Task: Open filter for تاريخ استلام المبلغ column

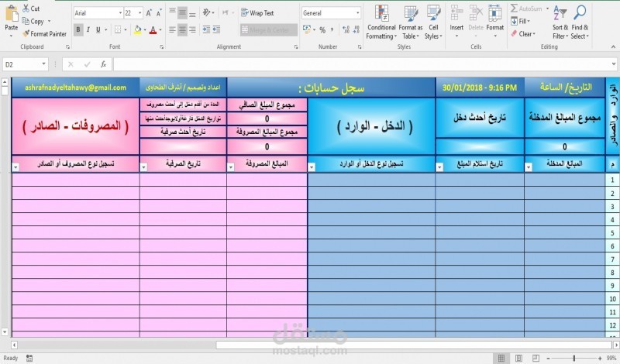Action: coord(439,167)
